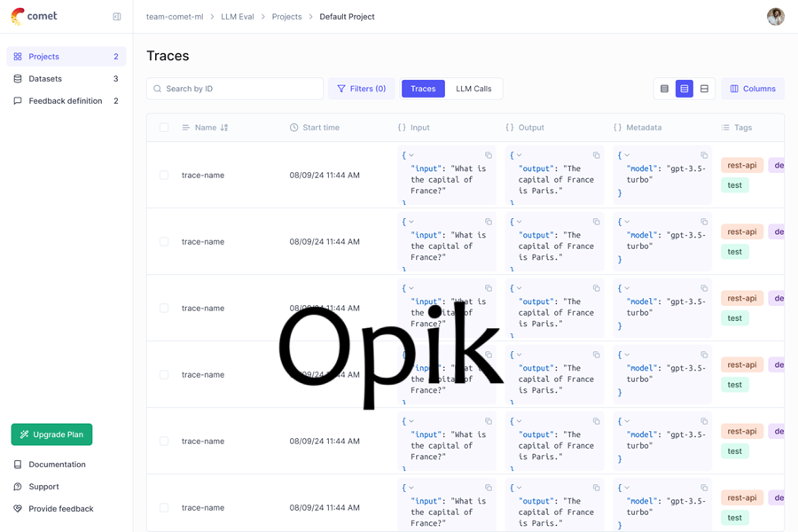Collapse the Input JSON in the first row
The height and width of the screenshot is (532, 798).
point(411,155)
